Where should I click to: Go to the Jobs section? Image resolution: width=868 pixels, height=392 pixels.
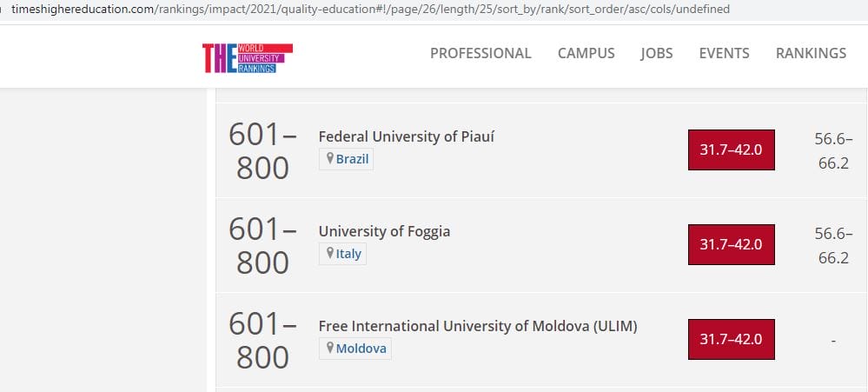[656, 53]
